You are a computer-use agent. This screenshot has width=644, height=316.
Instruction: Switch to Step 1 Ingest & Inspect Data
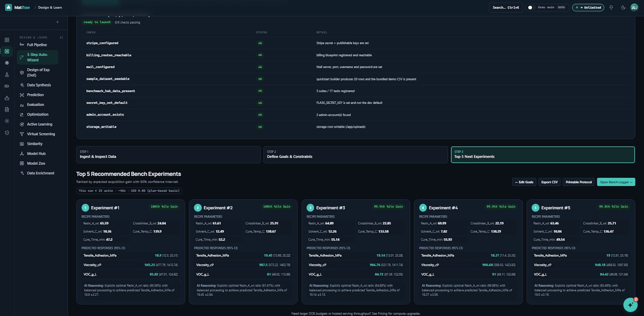point(168,154)
